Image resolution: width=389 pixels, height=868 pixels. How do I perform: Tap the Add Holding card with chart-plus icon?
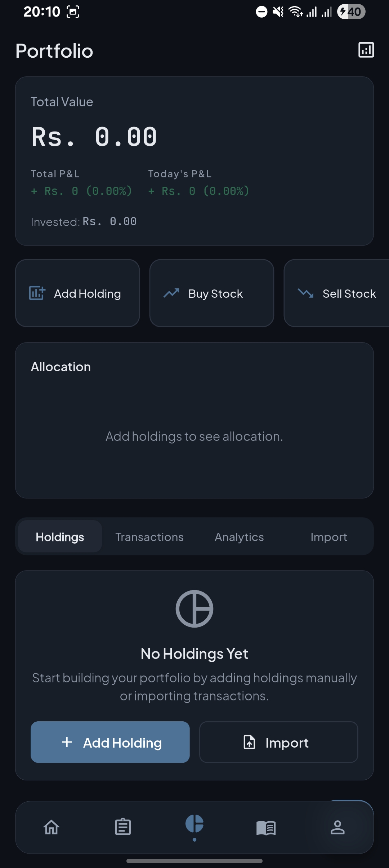(77, 293)
